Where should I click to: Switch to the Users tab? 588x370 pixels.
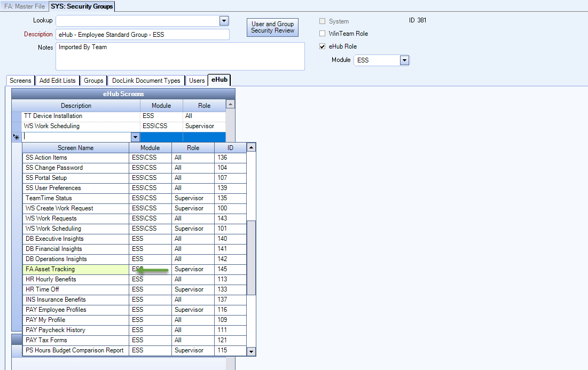[x=196, y=81]
